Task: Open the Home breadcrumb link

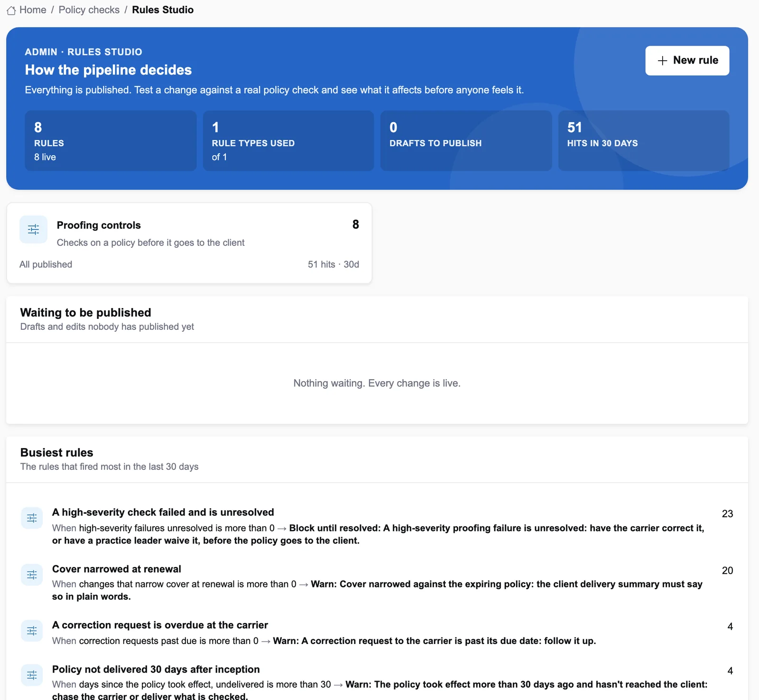Action: 33,10
